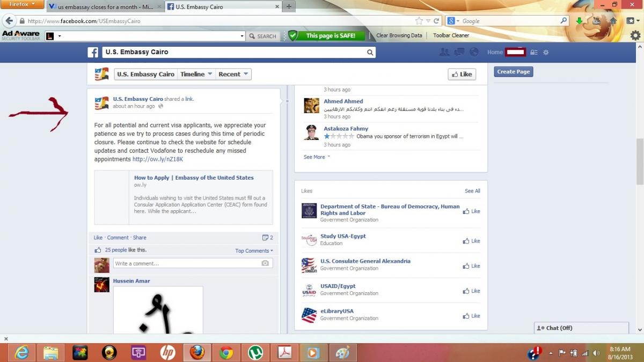The width and height of the screenshot is (644, 362).
Task: Open the Ad-Aware toolbar settings gear
Action: 635,35
